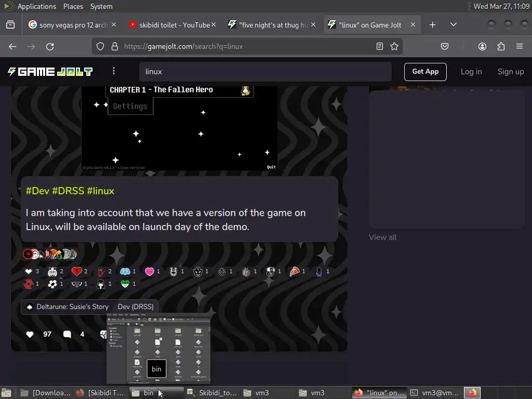Switch to Skibidi_to... taskbar window
This screenshot has height=399, width=532.
[x=212, y=393]
